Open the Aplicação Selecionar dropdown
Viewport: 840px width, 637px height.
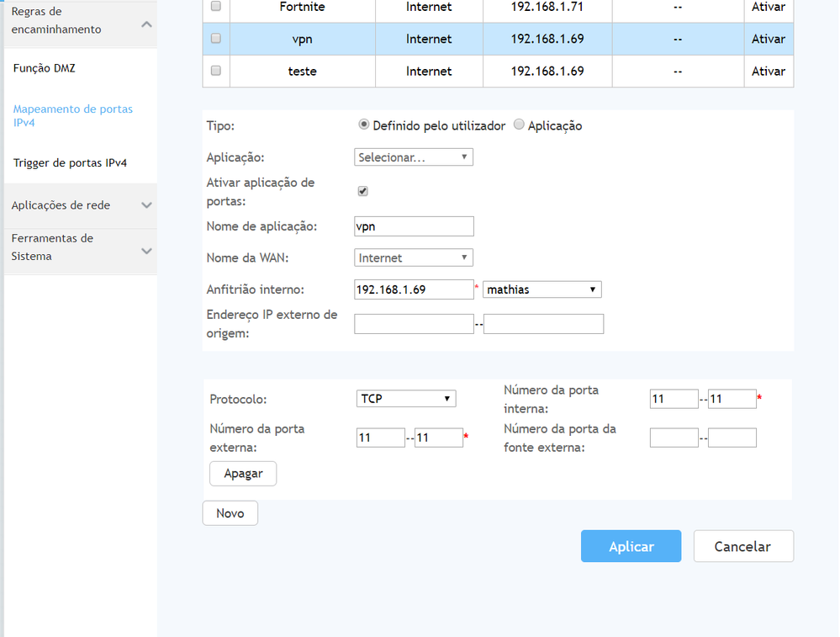point(413,157)
